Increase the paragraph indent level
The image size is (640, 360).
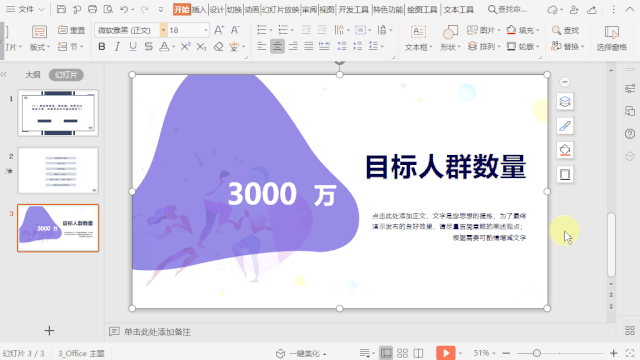point(322,30)
